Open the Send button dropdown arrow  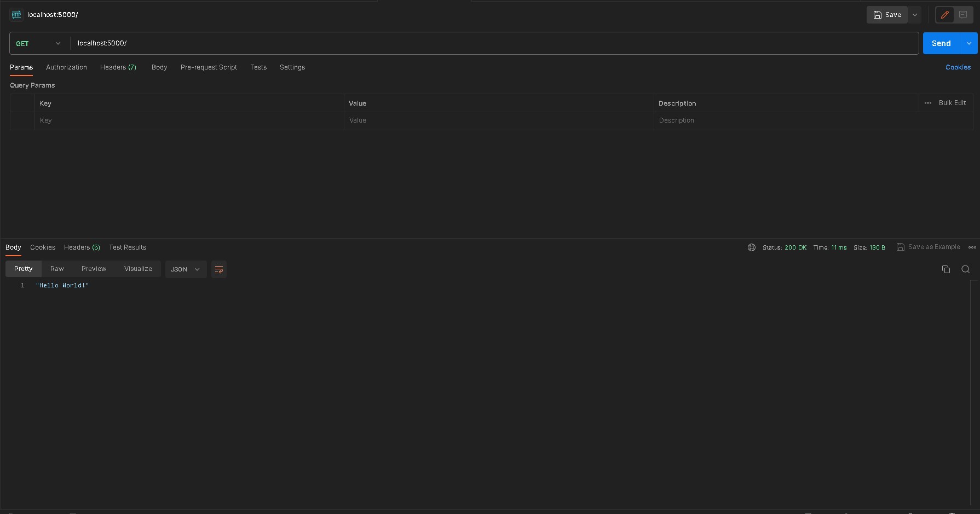(969, 43)
